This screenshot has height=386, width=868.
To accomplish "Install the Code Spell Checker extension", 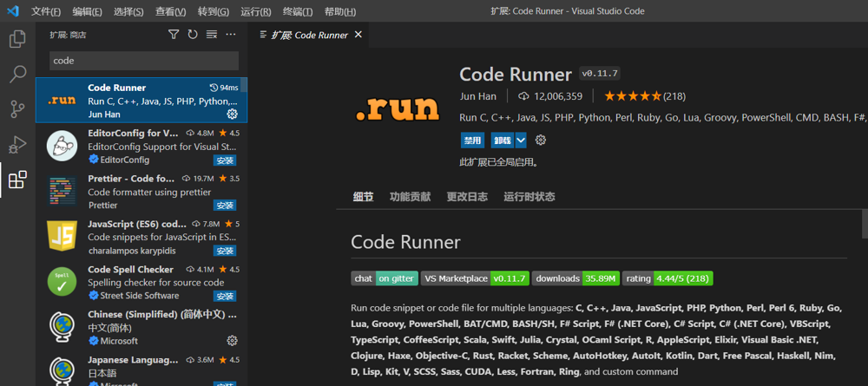I will click(225, 296).
